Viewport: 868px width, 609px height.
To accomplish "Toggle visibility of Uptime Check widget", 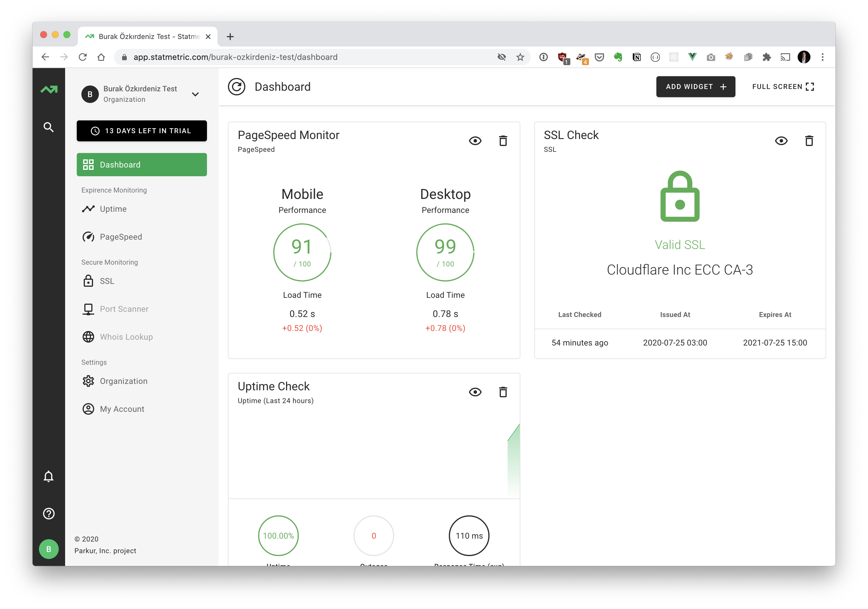I will click(475, 392).
